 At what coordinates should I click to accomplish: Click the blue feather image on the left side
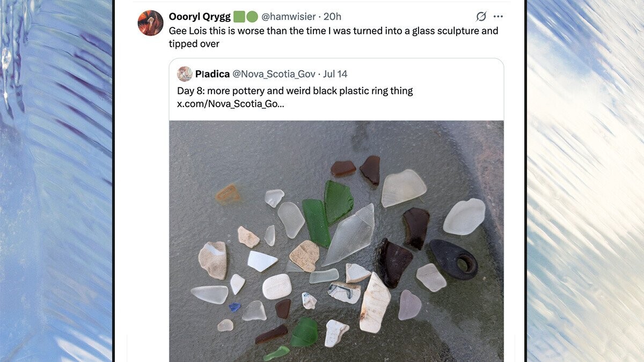click(x=56, y=181)
